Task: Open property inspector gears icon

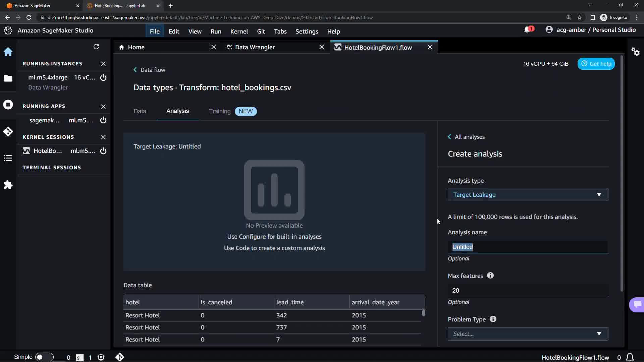Action: tap(635, 52)
